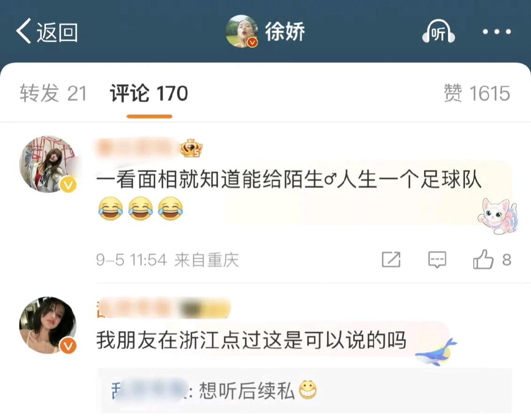Open the 听 headphone listen icon
Image resolution: width=531 pixels, height=420 pixels.
pos(439,31)
